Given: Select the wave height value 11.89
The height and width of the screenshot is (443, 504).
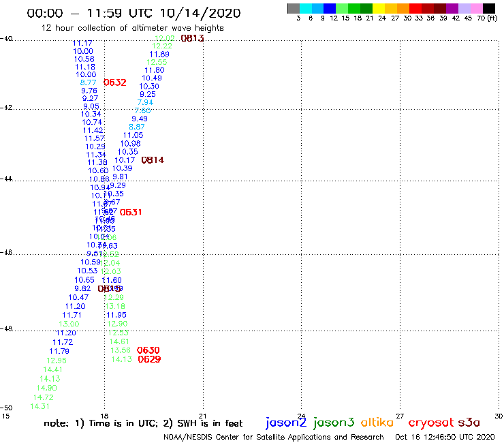Looking at the screenshot, I should click(159, 55).
